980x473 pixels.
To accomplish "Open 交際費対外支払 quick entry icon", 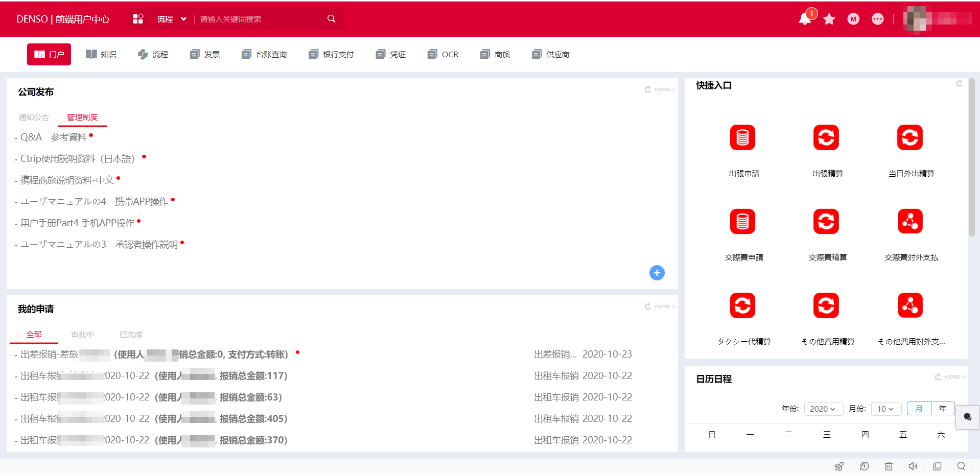I will (x=910, y=221).
